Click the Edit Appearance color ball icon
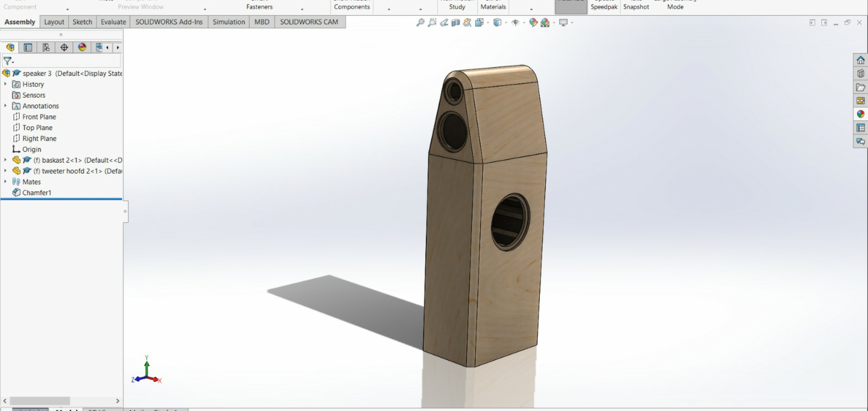Image resolution: width=868 pixels, height=411 pixels. (x=533, y=23)
